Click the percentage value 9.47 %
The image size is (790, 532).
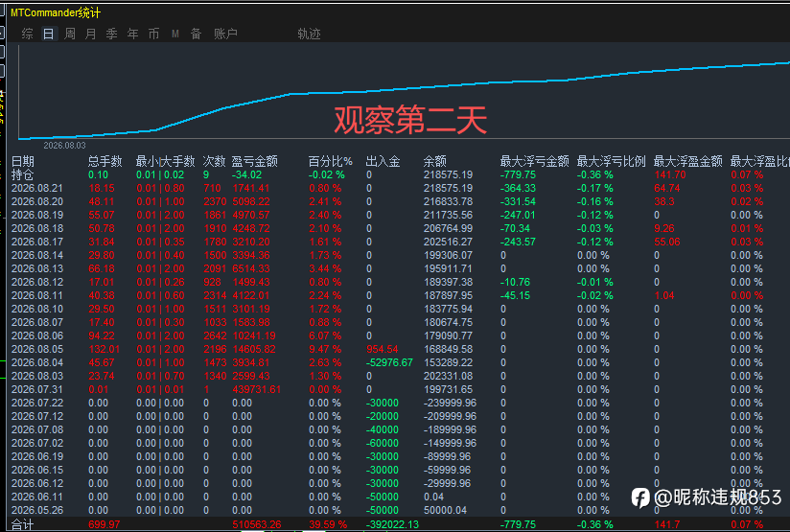[x=325, y=349]
